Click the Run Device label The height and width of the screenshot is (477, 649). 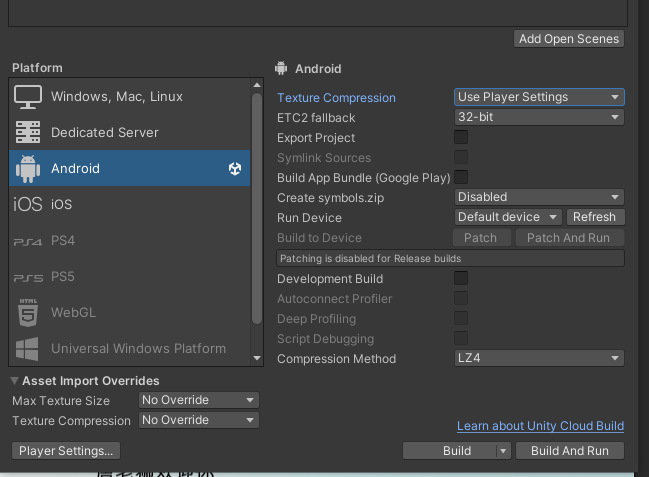click(309, 218)
